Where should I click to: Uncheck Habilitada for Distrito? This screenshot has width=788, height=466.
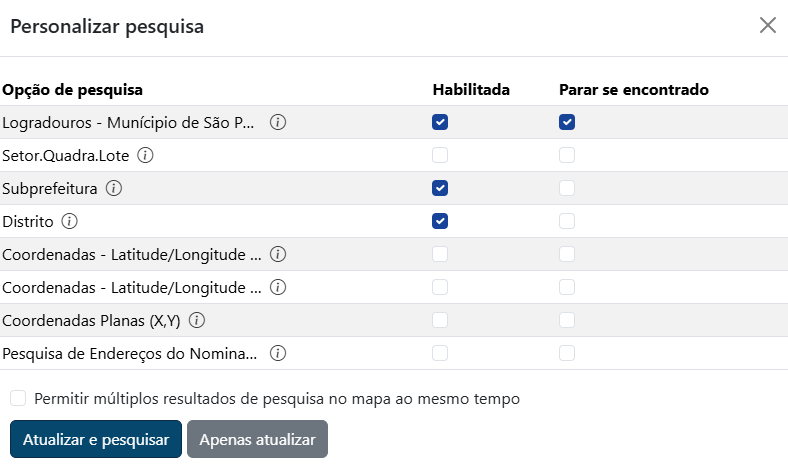(x=440, y=221)
